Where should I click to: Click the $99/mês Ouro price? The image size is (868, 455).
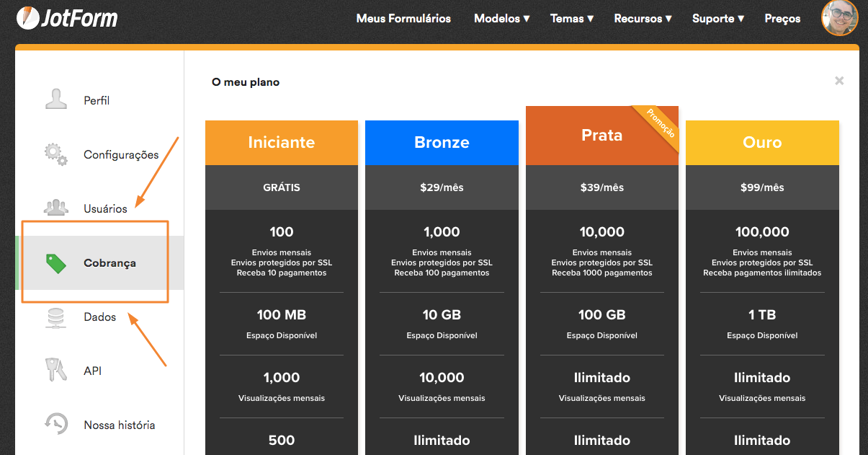point(762,187)
